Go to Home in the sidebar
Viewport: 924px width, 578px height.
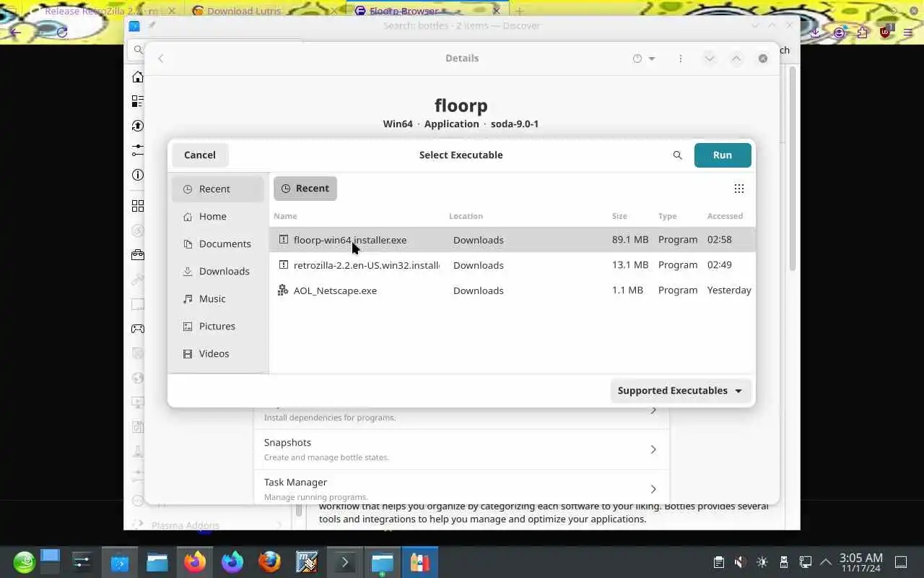click(218, 217)
